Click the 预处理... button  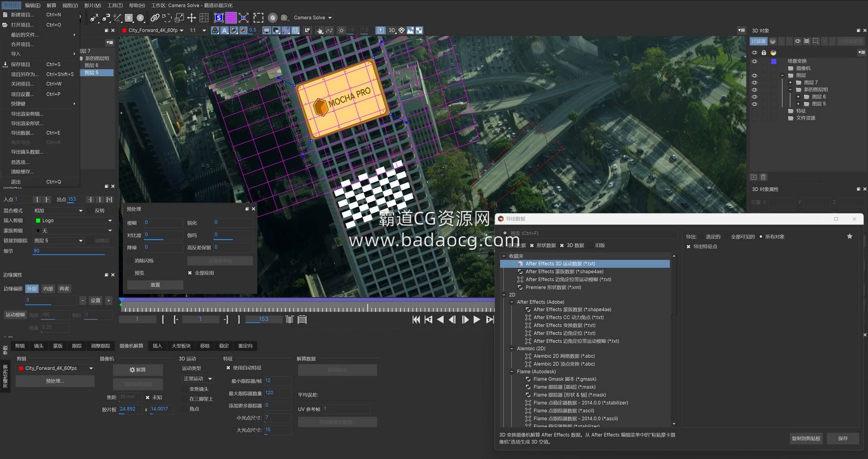tap(55, 381)
